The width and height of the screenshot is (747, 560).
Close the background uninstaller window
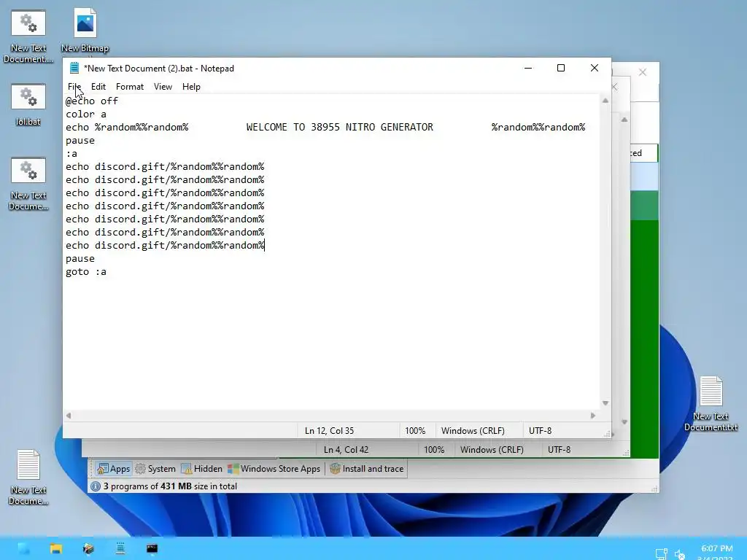[643, 72]
